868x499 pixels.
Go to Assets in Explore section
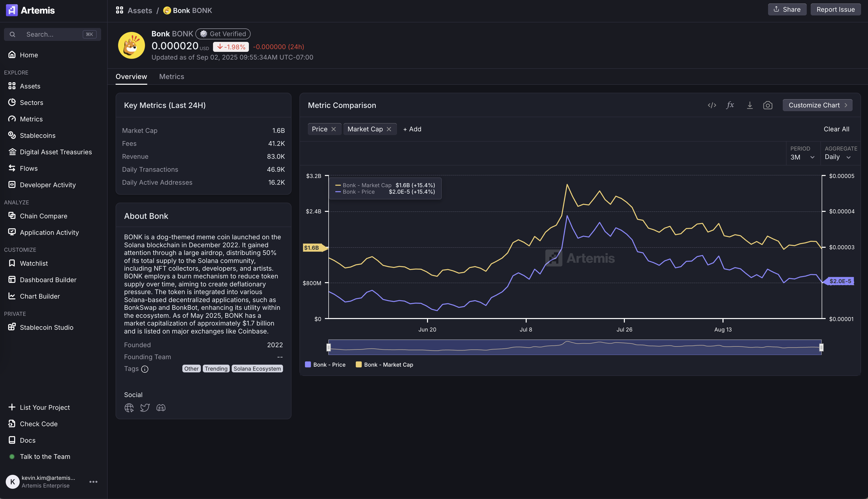pos(24,86)
